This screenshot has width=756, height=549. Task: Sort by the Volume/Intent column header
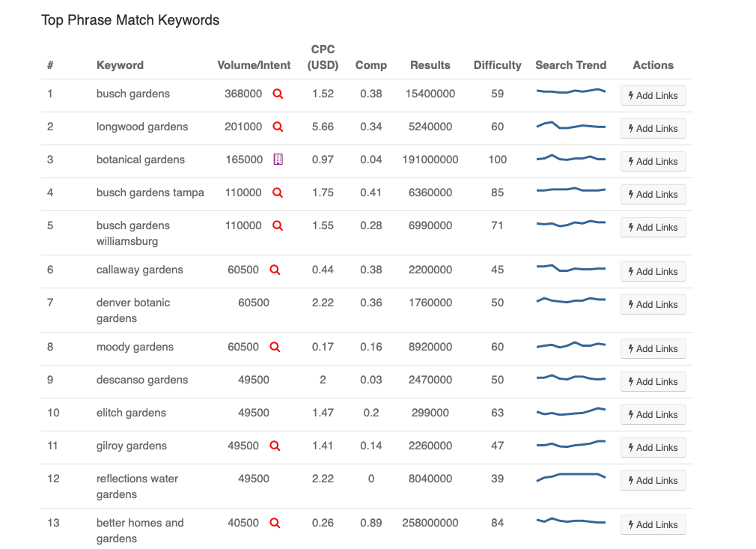tap(254, 65)
